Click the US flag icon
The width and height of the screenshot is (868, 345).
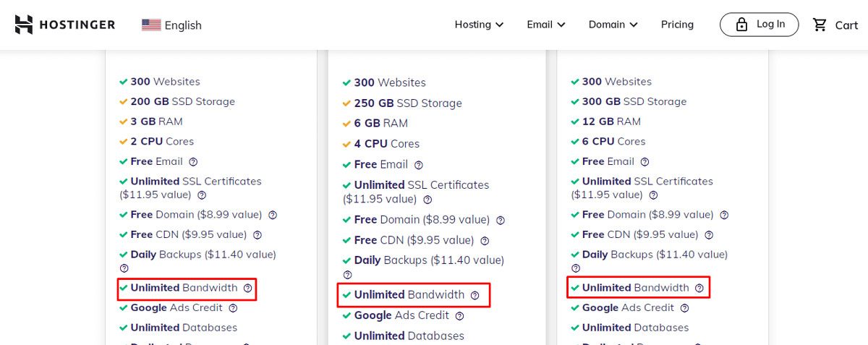click(x=151, y=25)
